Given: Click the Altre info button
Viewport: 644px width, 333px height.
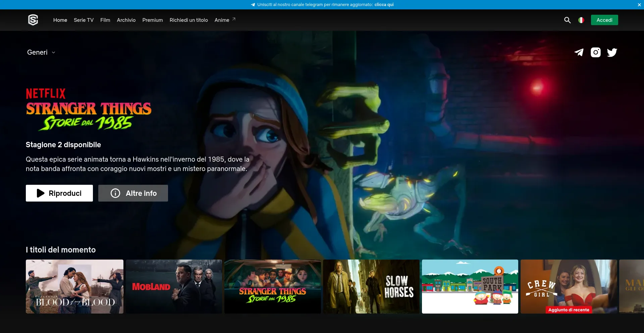Looking at the screenshot, I should [x=133, y=193].
